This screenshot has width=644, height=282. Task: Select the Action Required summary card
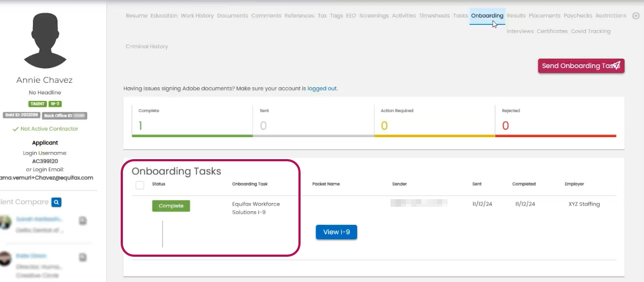(434, 122)
